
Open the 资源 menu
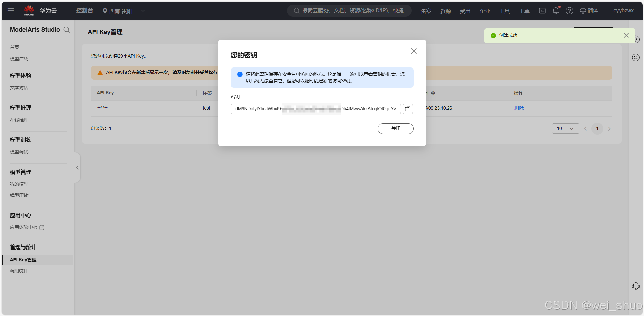tap(445, 11)
